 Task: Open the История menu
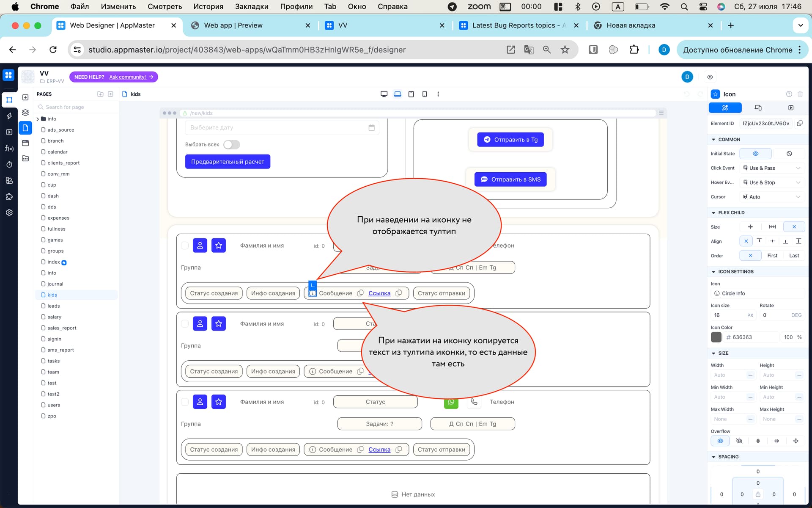208,6
